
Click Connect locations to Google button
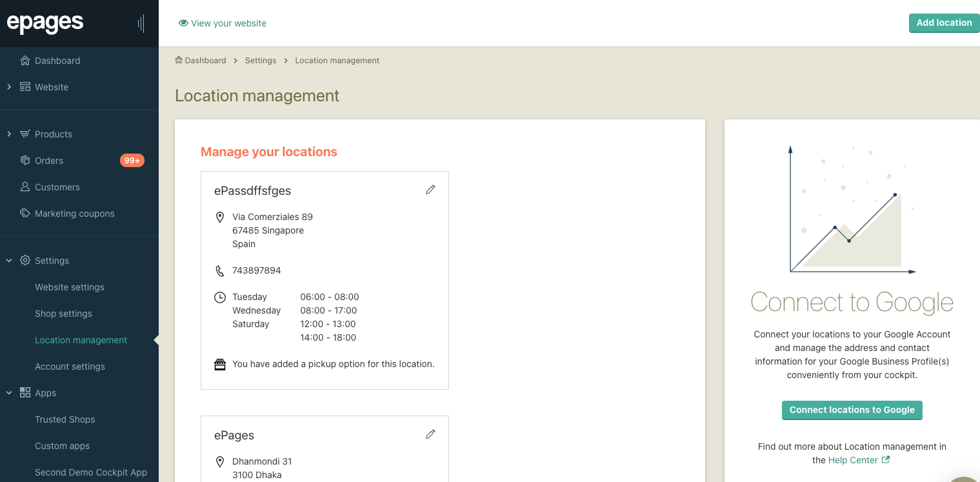pos(852,410)
